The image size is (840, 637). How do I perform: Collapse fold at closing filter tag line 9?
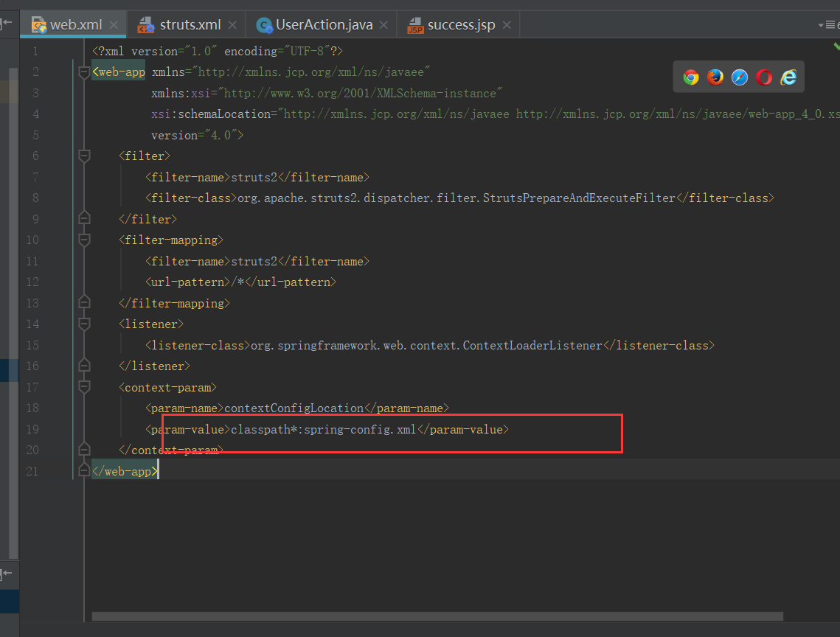coord(84,218)
